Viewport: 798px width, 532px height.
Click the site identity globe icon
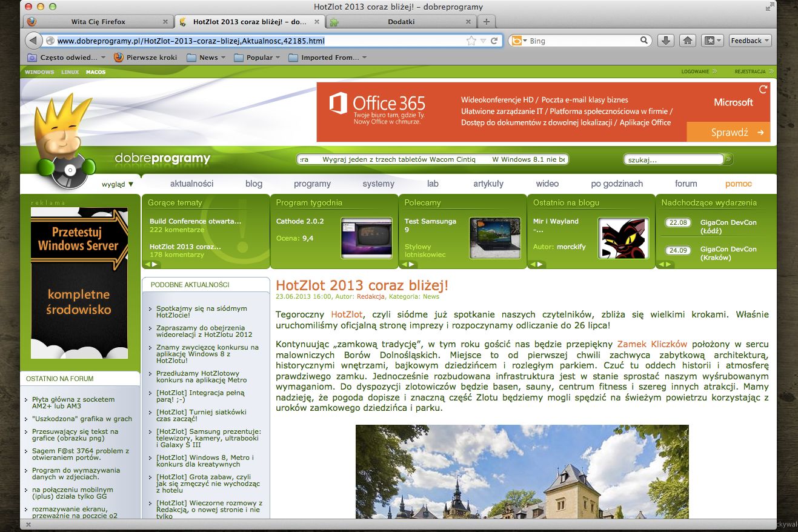pyautogui.click(x=51, y=41)
